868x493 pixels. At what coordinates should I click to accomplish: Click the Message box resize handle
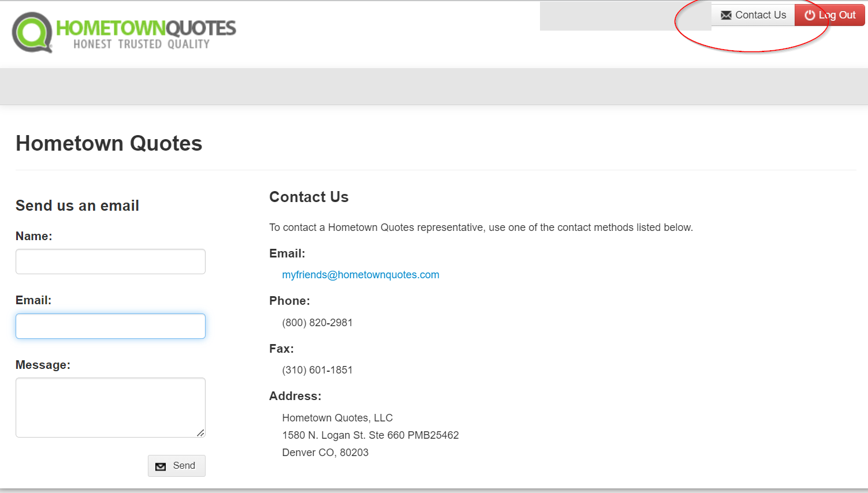[200, 432]
